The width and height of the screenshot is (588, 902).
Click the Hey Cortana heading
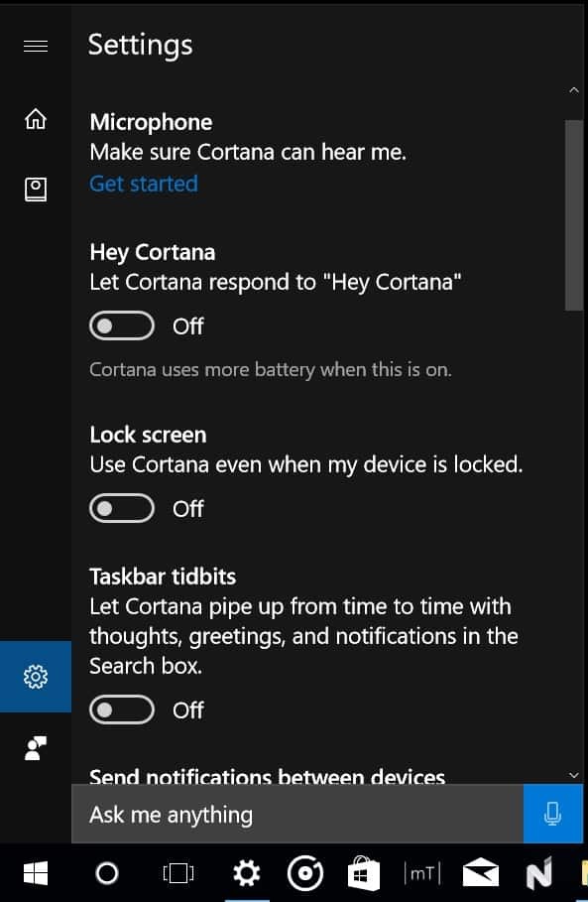pos(153,252)
